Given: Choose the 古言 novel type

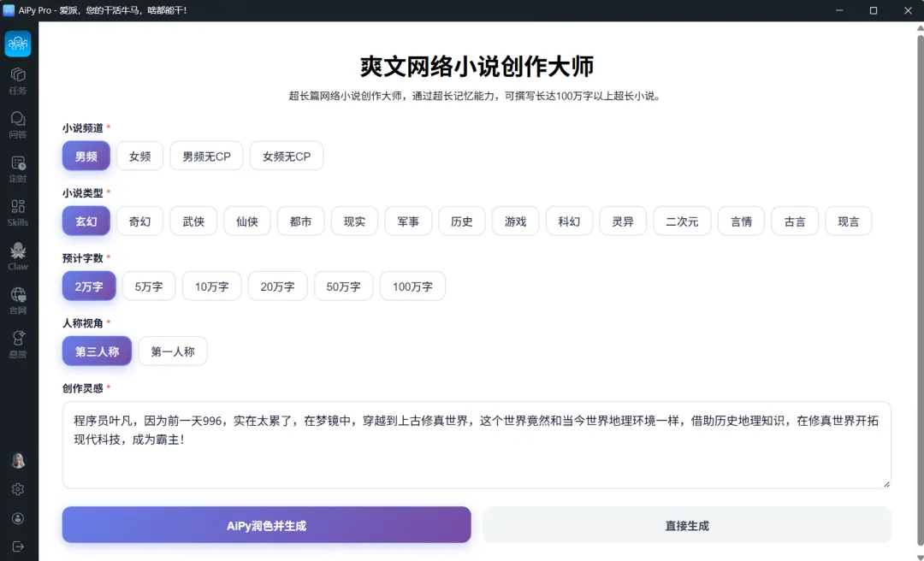Looking at the screenshot, I should pyautogui.click(x=794, y=221).
